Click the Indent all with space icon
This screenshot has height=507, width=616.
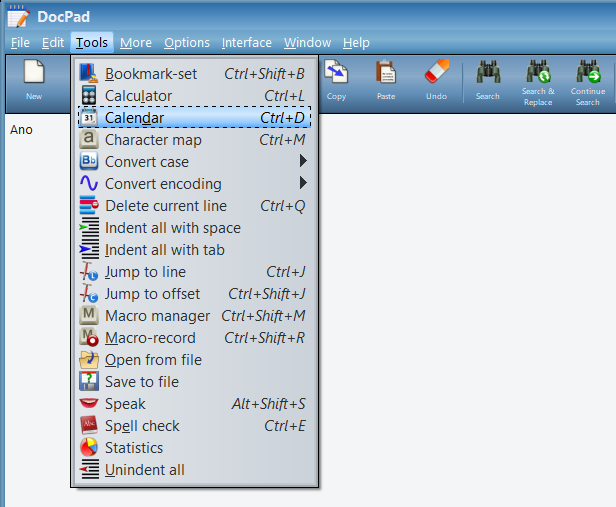[89, 227]
